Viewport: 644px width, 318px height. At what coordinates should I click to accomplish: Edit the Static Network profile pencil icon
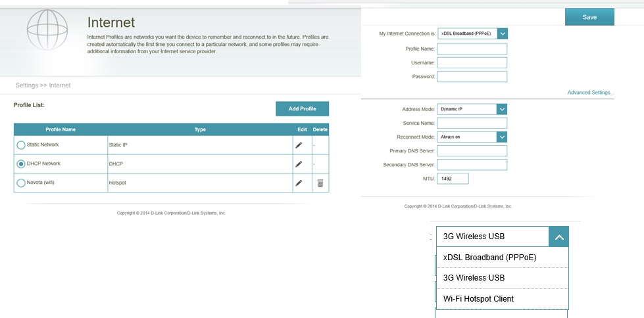tap(299, 145)
